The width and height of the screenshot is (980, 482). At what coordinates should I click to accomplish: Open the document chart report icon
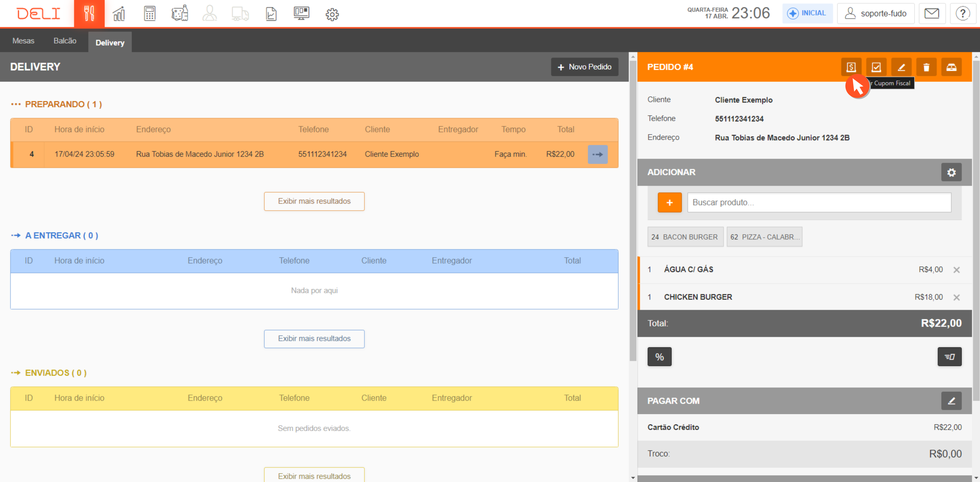(x=271, y=14)
